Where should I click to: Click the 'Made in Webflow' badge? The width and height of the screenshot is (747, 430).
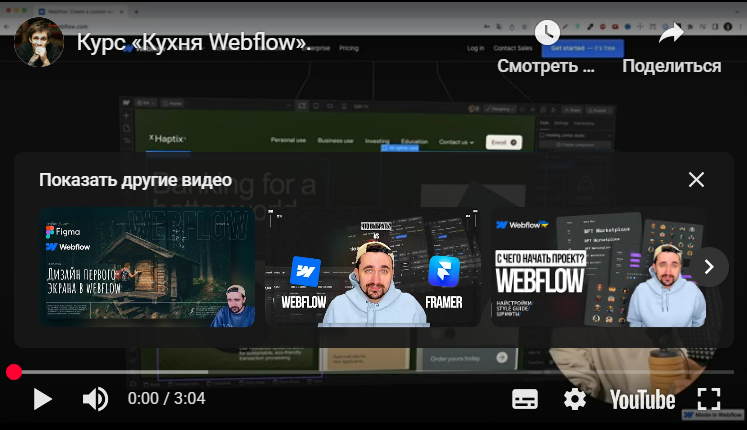(713, 414)
